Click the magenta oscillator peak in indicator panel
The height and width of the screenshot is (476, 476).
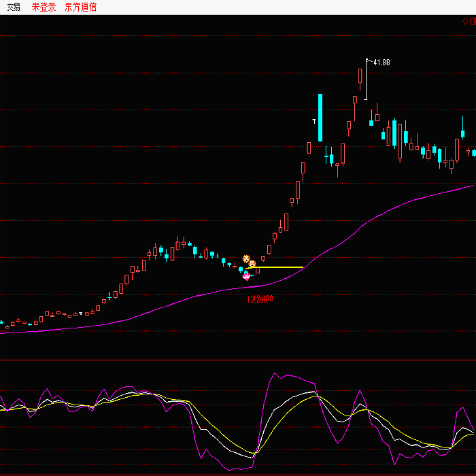(275, 373)
